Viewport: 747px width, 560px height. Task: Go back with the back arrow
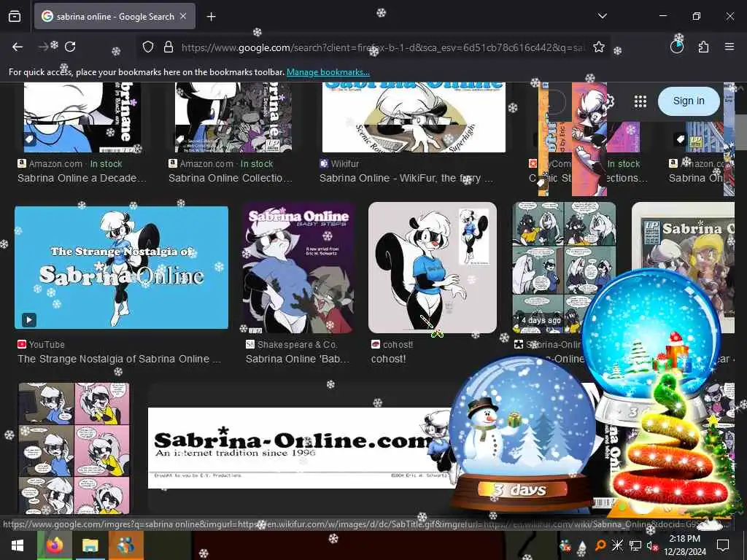pyautogui.click(x=18, y=47)
